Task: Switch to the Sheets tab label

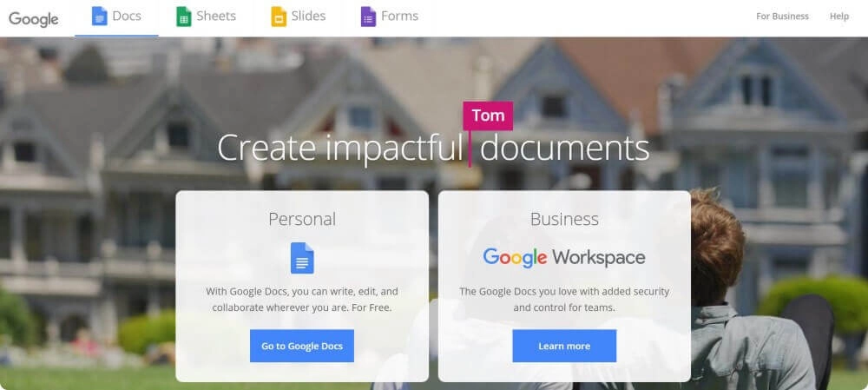Action: point(216,16)
